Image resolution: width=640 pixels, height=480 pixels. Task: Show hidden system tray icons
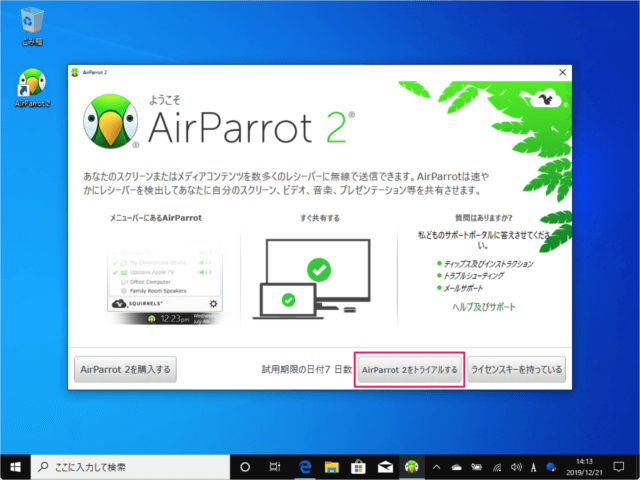(x=437, y=467)
